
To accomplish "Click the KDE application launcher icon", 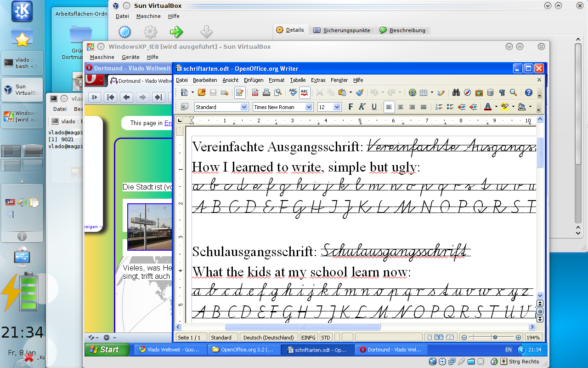I will 22,11.
